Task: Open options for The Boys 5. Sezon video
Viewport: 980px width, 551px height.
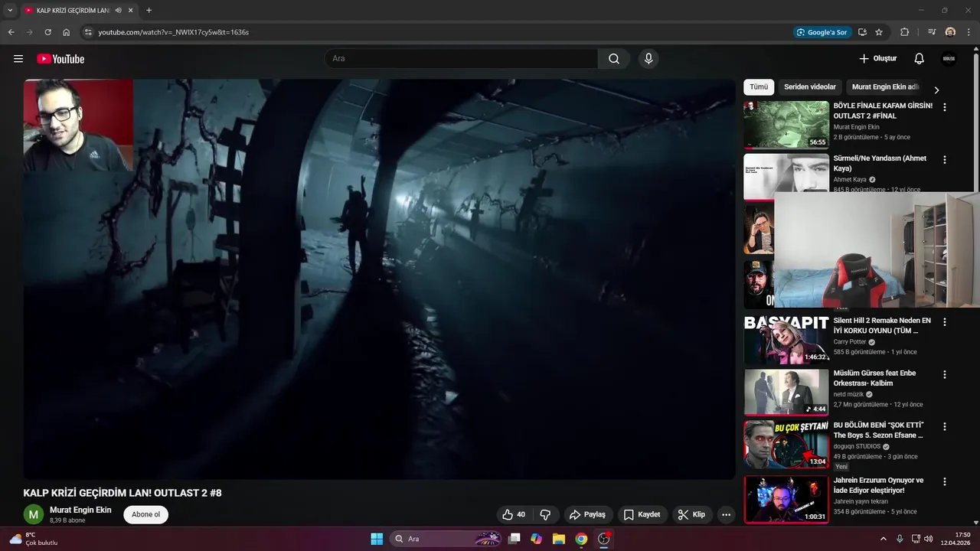Action: tap(945, 426)
